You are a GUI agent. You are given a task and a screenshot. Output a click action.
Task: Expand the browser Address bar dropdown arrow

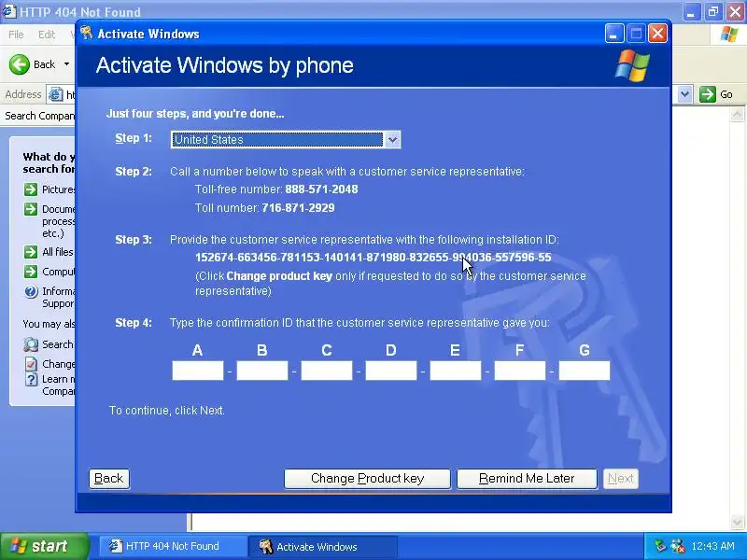pos(685,94)
